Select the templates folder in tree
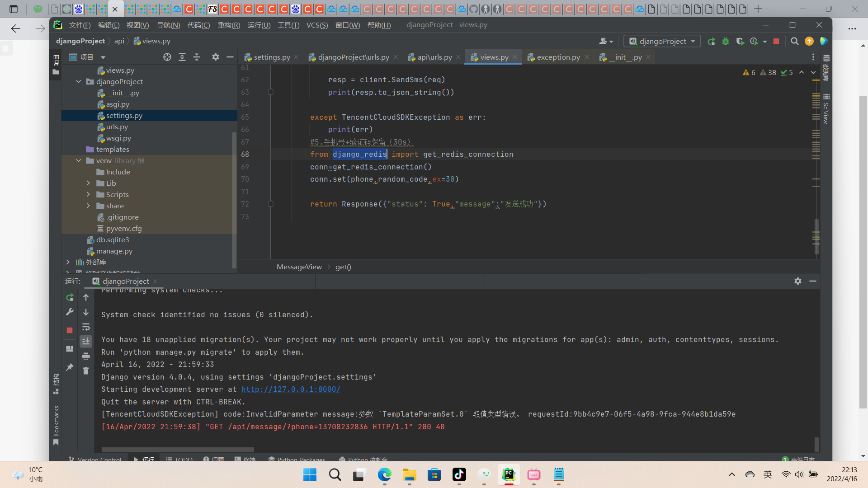 click(113, 150)
